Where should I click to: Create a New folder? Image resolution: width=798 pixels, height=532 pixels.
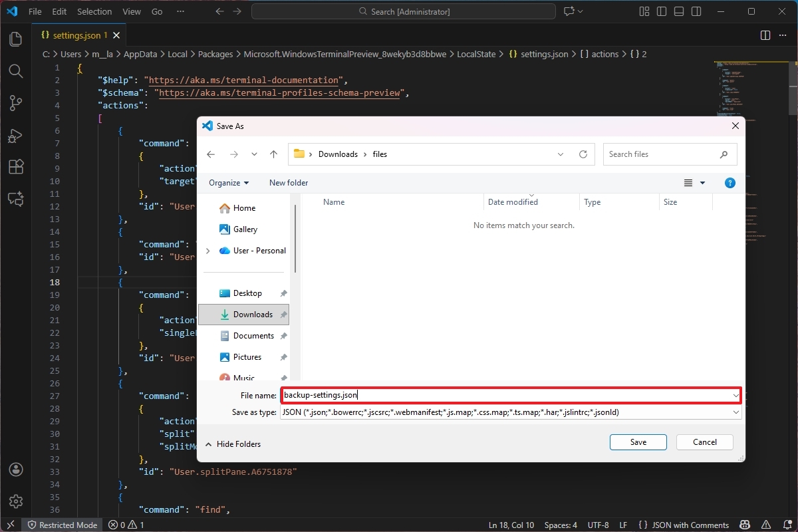(x=289, y=183)
